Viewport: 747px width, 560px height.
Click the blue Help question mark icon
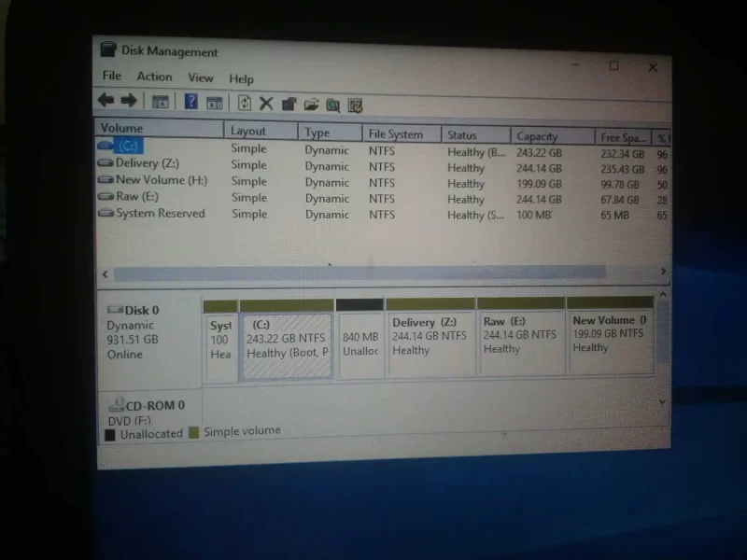[x=190, y=102]
